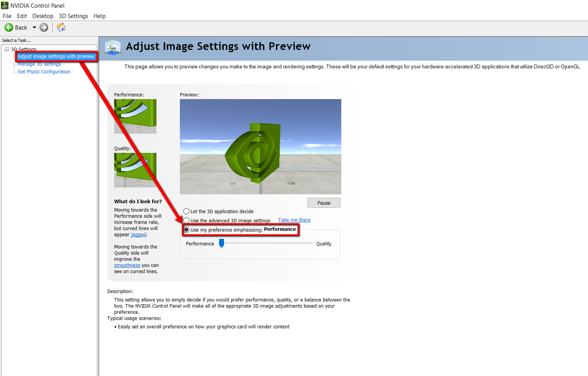
Task: Select Adjust image settings with preview
Action: 56,56
